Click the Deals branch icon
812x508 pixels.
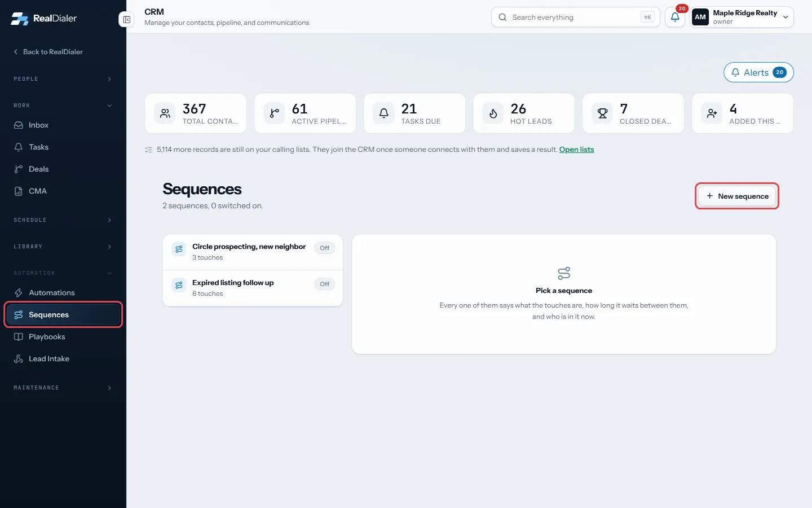(x=19, y=169)
